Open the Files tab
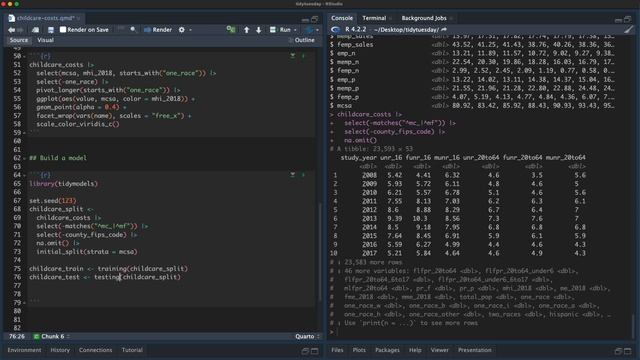640x360 pixels. 337,350
